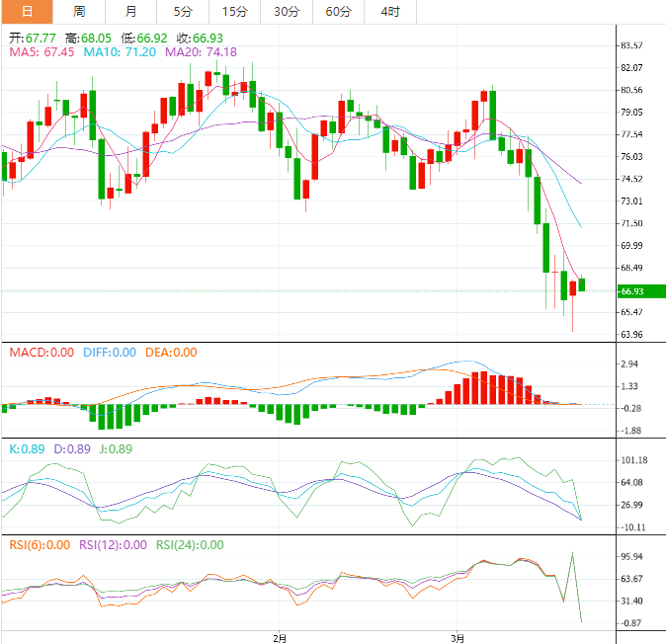Click the 2.94 MACD axis label
Image resolution: width=666 pixels, height=644 pixels.
point(629,363)
